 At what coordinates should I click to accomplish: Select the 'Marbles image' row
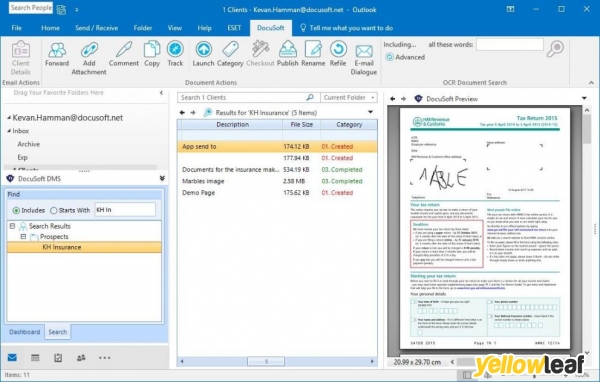tap(277, 181)
